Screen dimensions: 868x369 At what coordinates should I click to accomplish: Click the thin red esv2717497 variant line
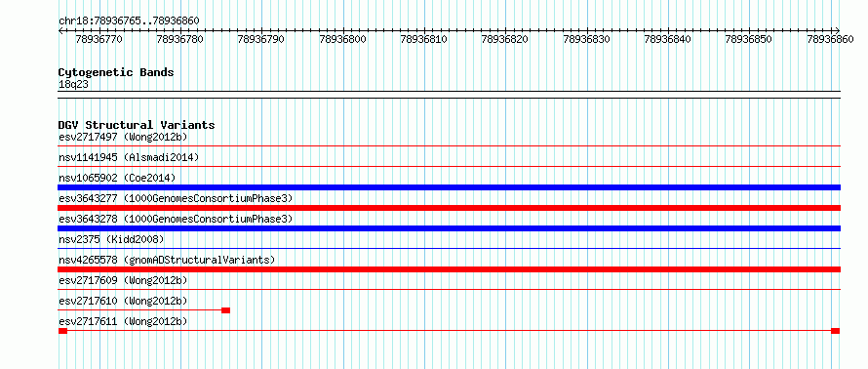(449, 146)
